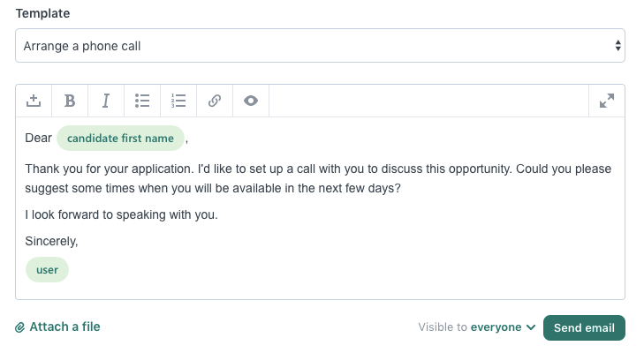Click the up-down arrows on the Template select
Image resolution: width=644 pixels, height=353 pixels.
coord(617,46)
